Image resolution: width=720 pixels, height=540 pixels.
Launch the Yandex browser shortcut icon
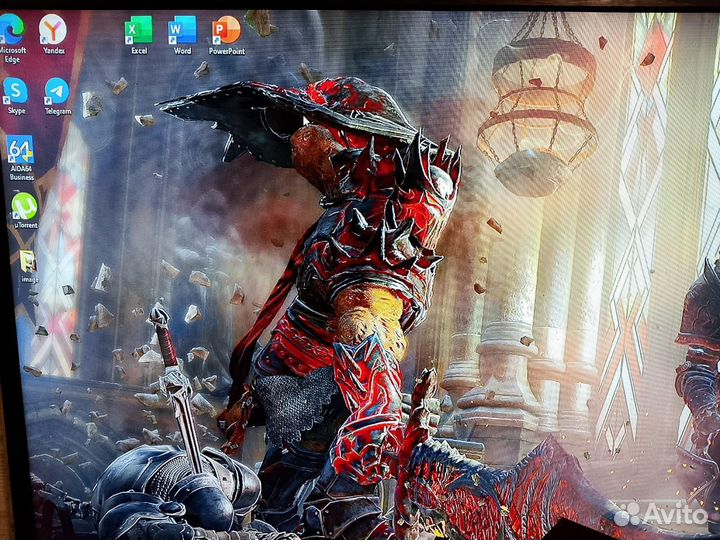[53, 29]
